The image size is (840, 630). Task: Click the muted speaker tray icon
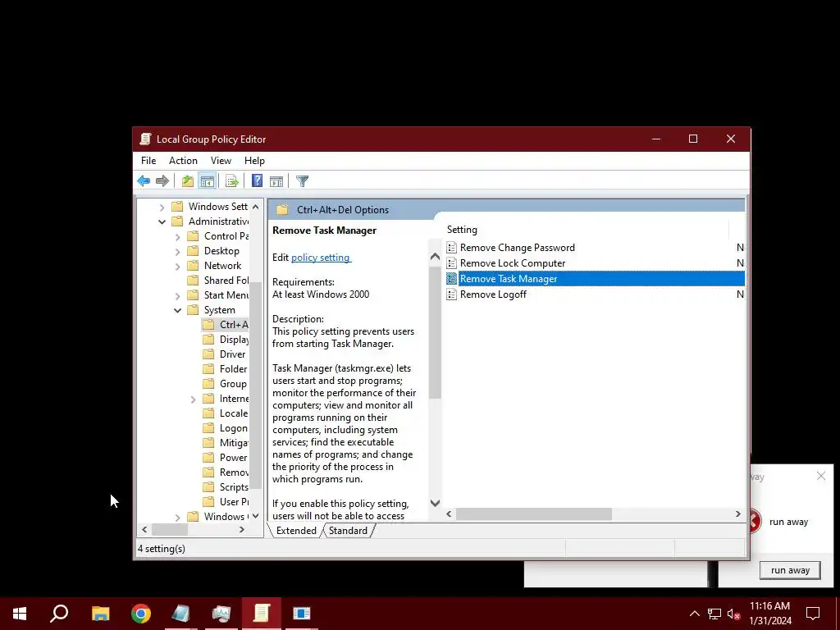pyautogui.click(x=733, y=614)
